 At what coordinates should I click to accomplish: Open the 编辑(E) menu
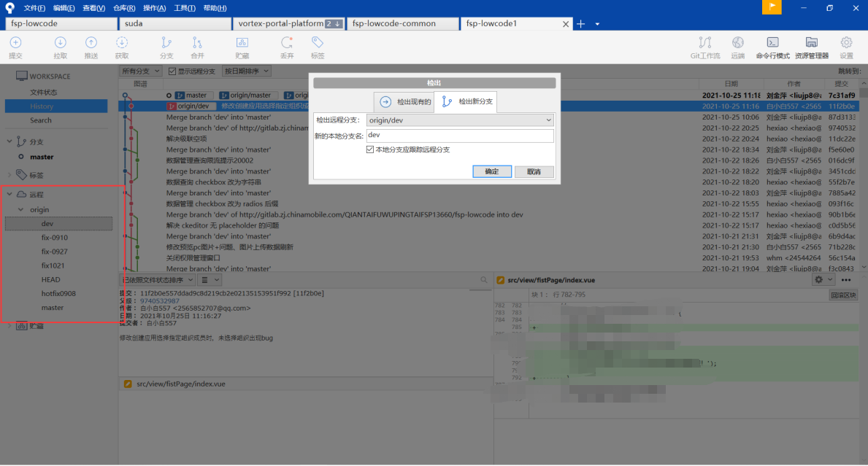click(x=64, y=8)
